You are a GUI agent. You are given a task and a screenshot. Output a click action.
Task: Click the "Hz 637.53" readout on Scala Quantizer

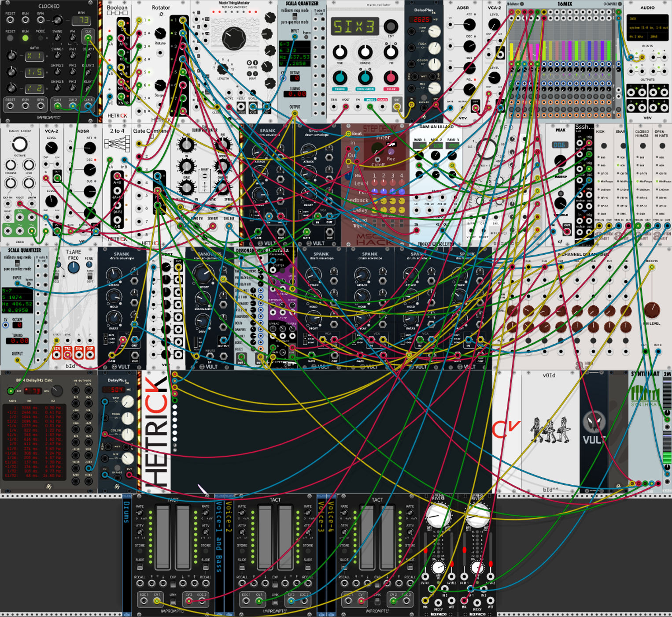[x=295, y=57]
